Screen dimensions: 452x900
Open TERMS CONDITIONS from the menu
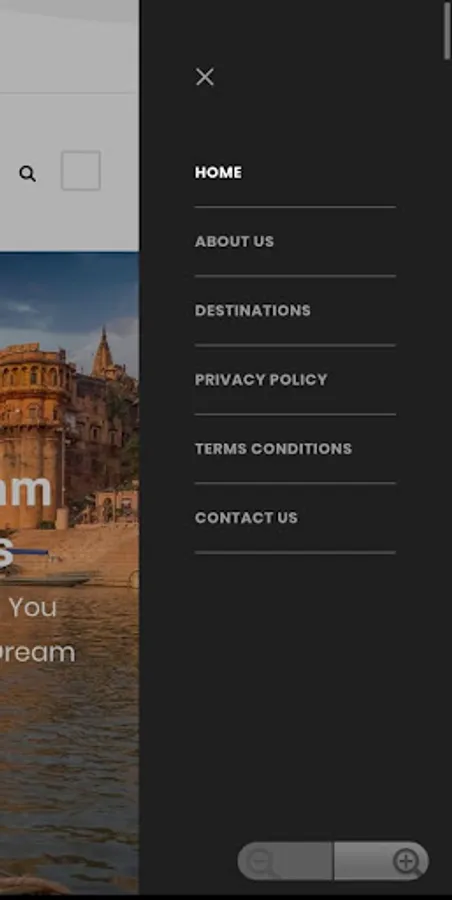coord(273,448)
